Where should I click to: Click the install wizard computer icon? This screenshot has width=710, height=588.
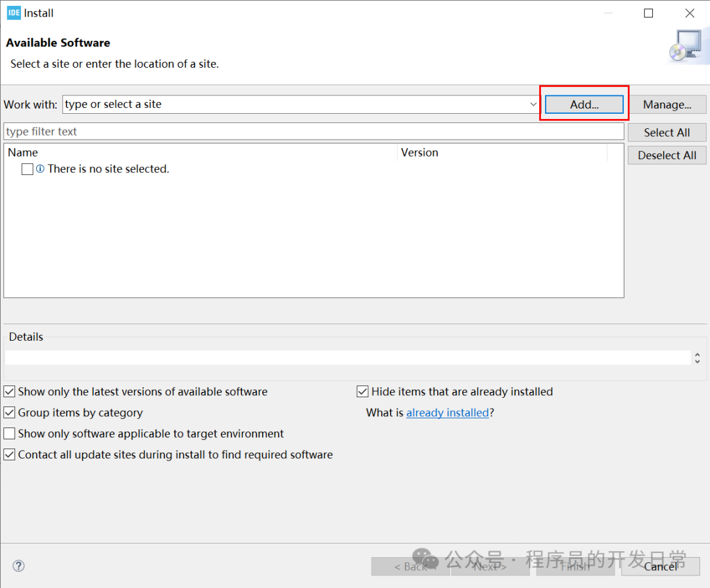coord(687,45)
